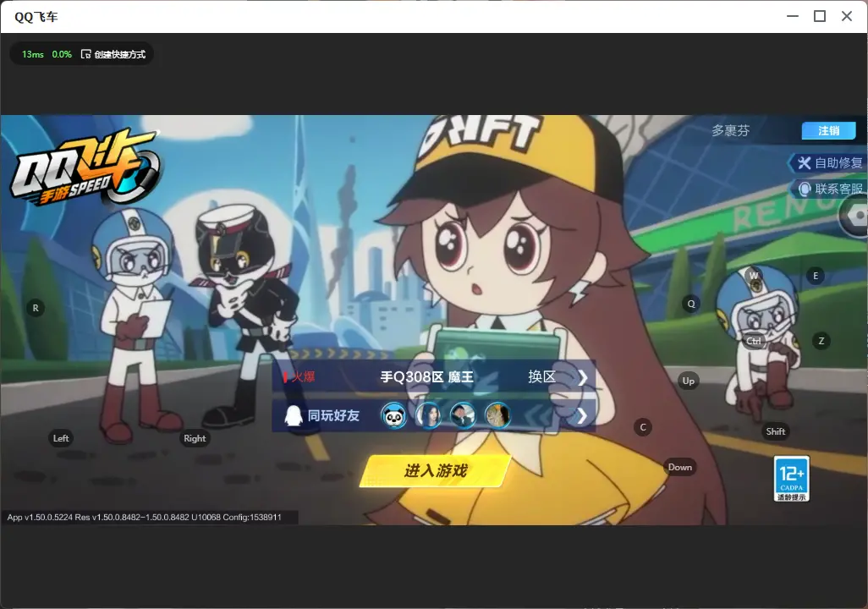The height and width of the screenshot is (609, 868).
Task: Tap the Left key overlay button
Action: point(61,438)
